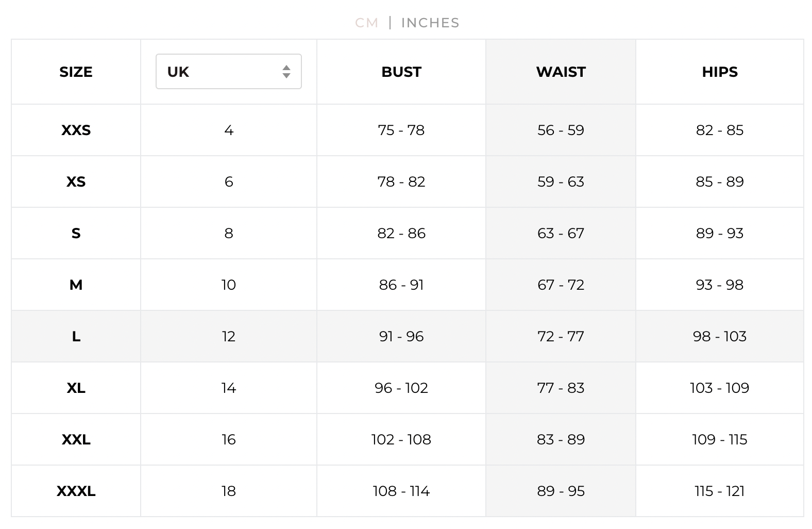
Task: Select the BUST column header
Action: [401, 72]
